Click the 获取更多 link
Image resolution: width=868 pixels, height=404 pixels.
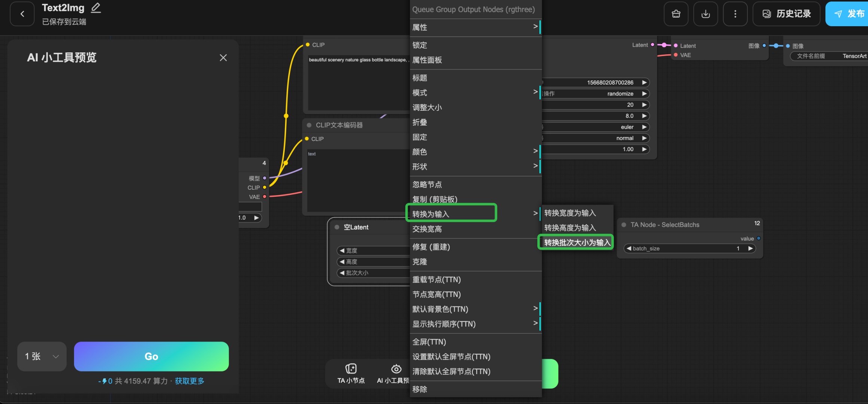coord(189,381)
